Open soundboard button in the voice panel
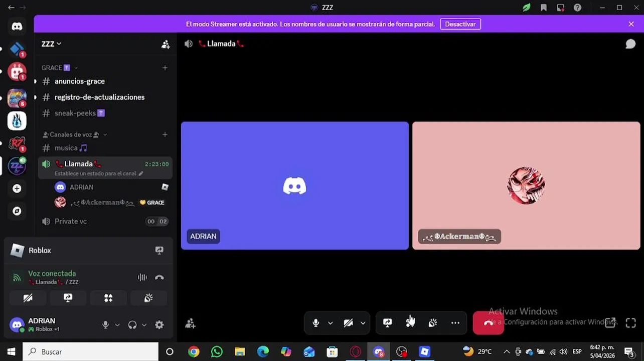This screenshot has height=361, width=644. [x=148, y=298]
